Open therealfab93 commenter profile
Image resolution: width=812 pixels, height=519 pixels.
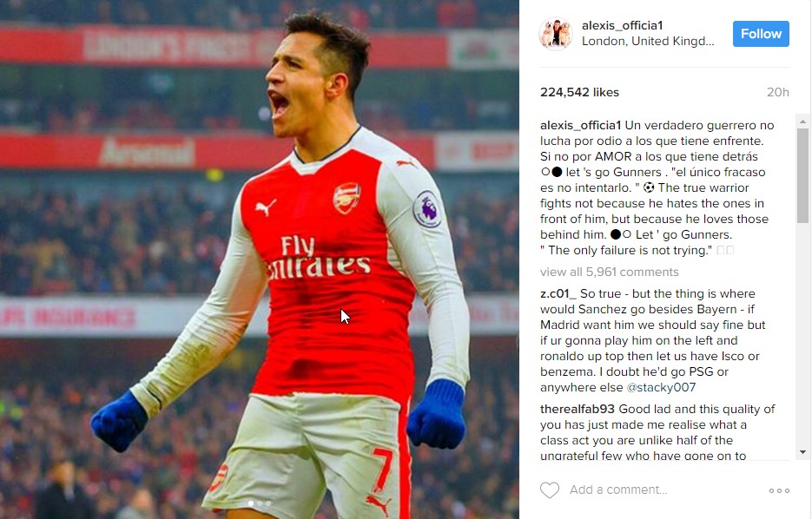coord(577,409)
